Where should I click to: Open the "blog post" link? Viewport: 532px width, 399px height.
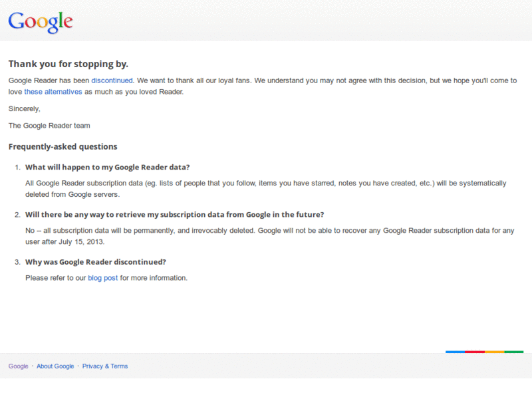tap(103, 278)
